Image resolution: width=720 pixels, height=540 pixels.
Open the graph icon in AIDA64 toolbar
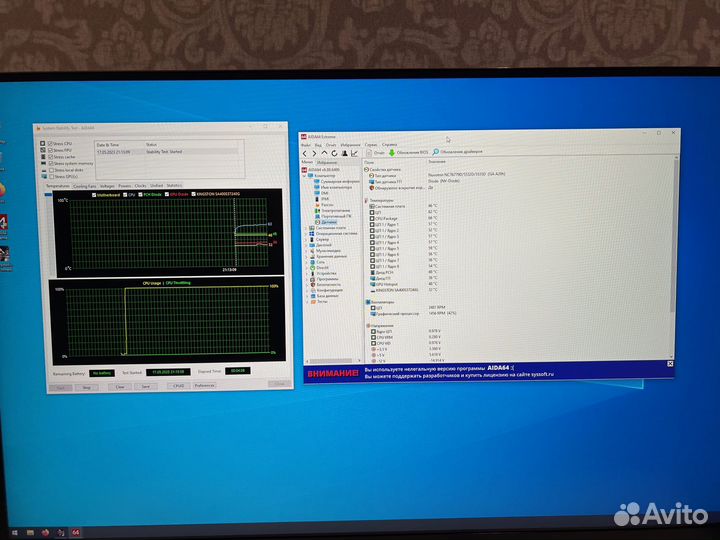click(354, 153)
